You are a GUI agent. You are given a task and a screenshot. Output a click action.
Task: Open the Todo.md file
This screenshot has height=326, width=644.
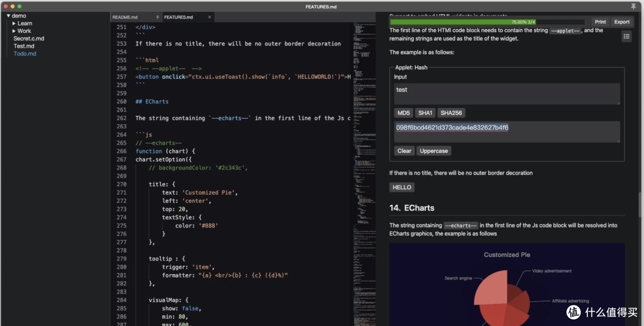(25, 54)
